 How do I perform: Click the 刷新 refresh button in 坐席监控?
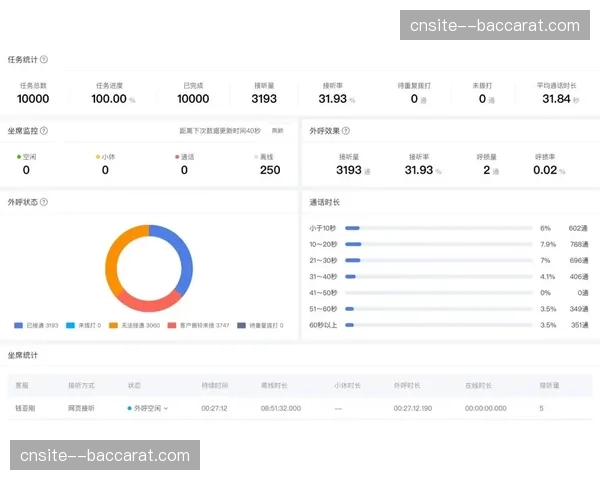click(x=277, y=131)
